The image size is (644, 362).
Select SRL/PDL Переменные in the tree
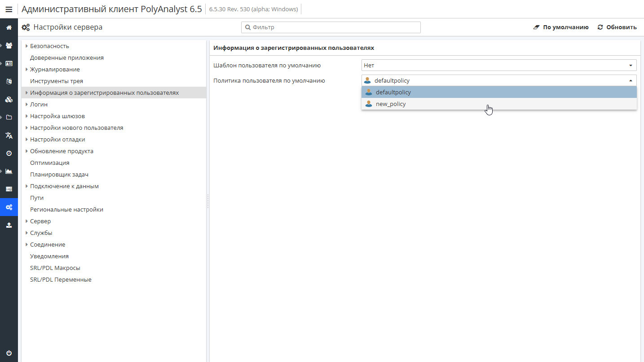tap(61, 279)
